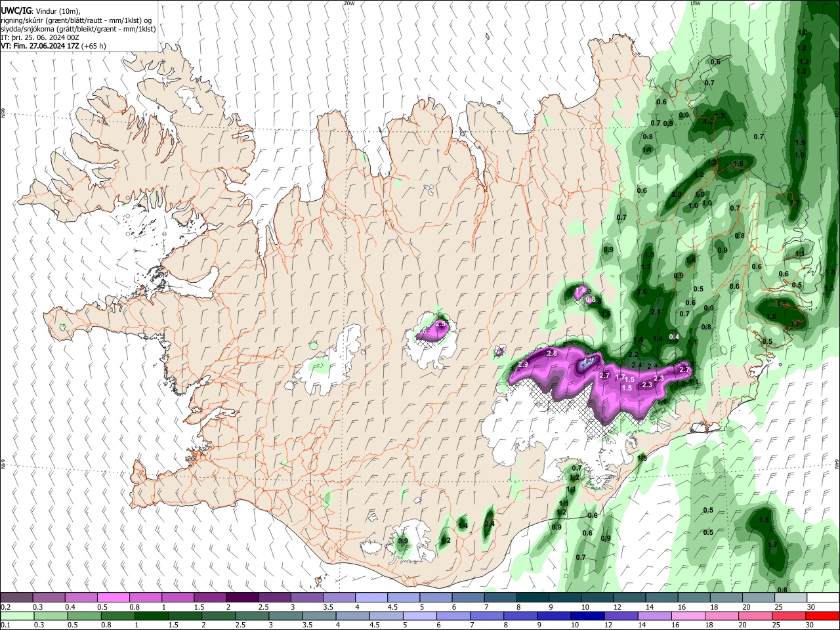Click the UWC/IG title text
The height and width of the screenshot is (630, 840).
click(x=16, y=11)
